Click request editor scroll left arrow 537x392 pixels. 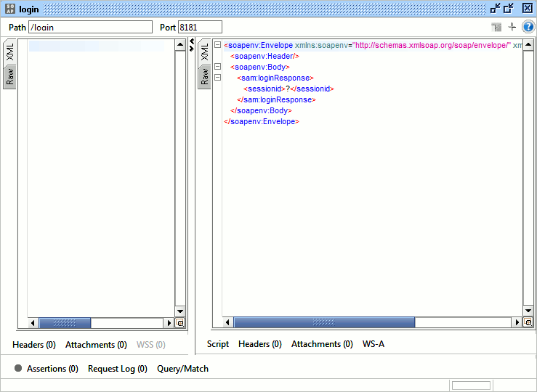[x=33, y=322]
